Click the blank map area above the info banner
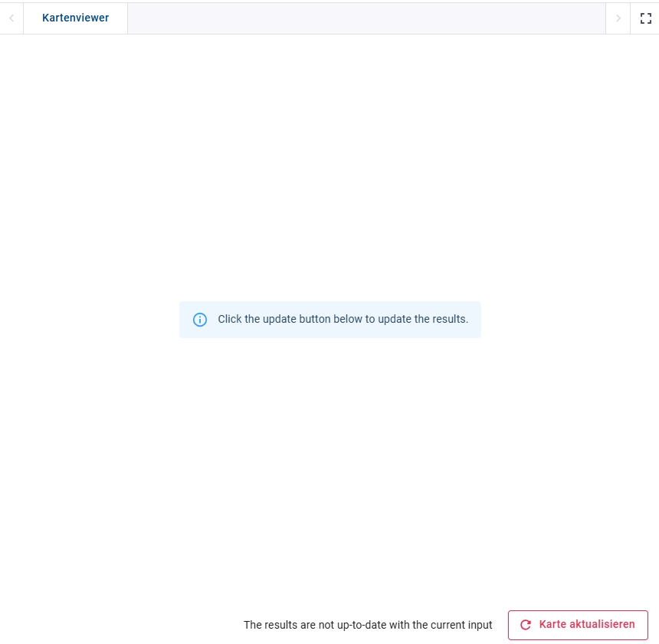Screen dimensions: 659x644 coord(329,169)
